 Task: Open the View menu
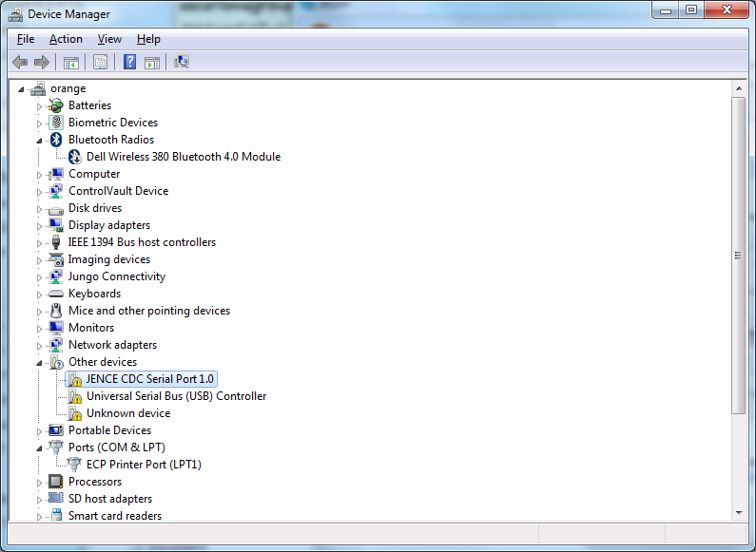point(109,39)
